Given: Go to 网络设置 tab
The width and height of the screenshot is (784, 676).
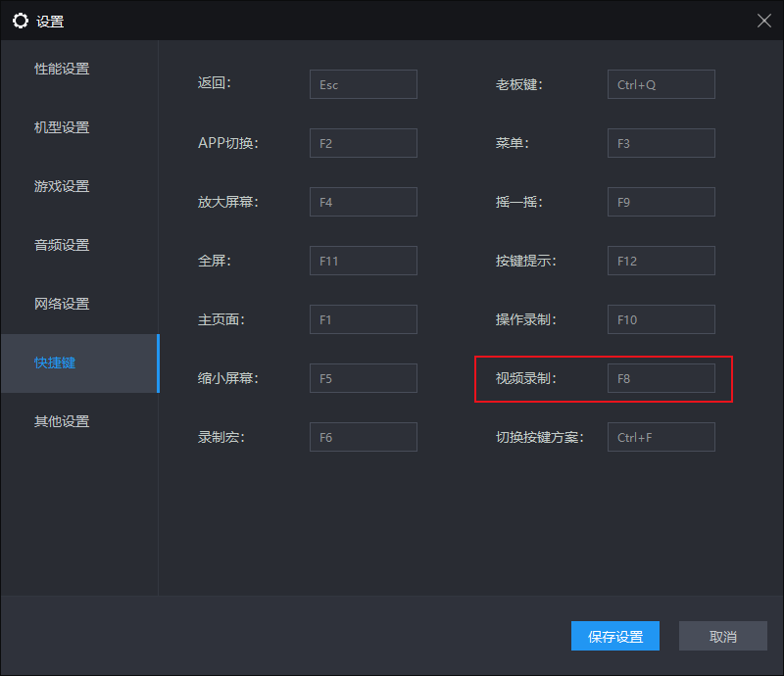Looking at the screenshot, I should (63, 304).
